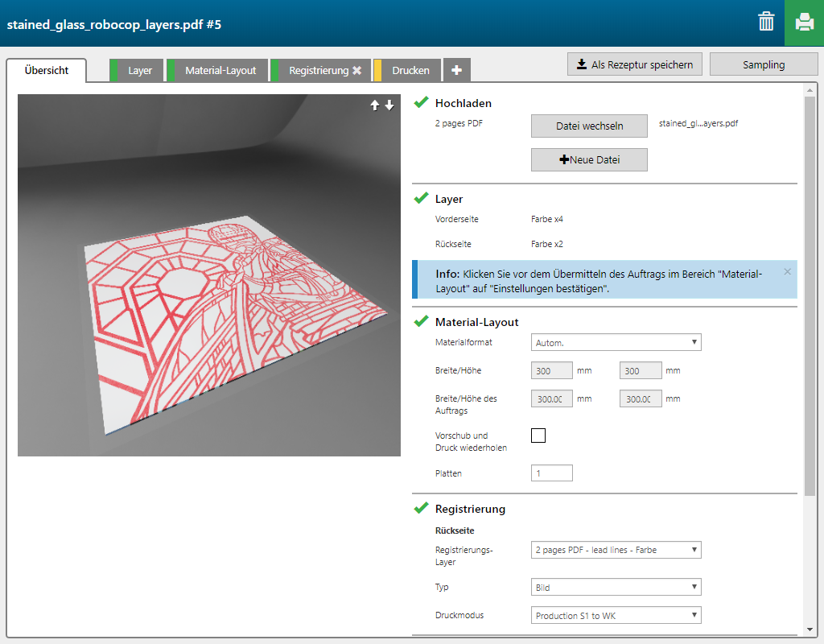Click the Farbe x2 Rückseite value
824x644 pixels.
click(547, 244)
